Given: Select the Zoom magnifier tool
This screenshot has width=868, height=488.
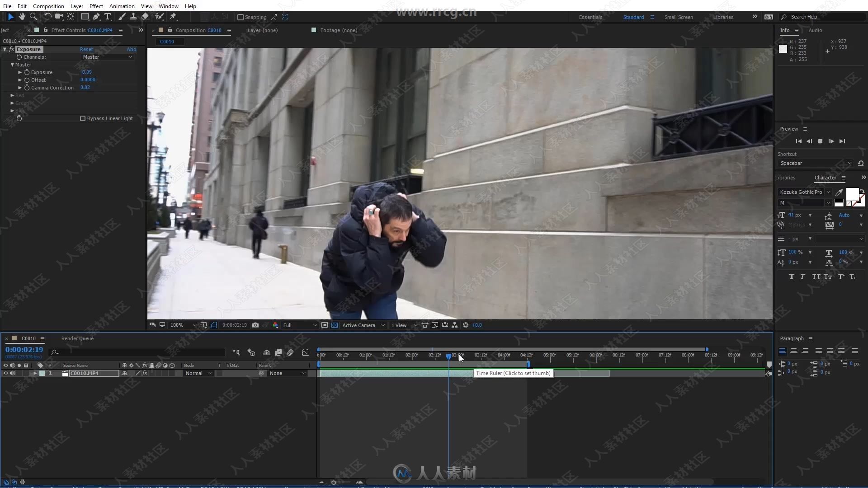Looking at the screenshot, I should (x=33, y=17).
